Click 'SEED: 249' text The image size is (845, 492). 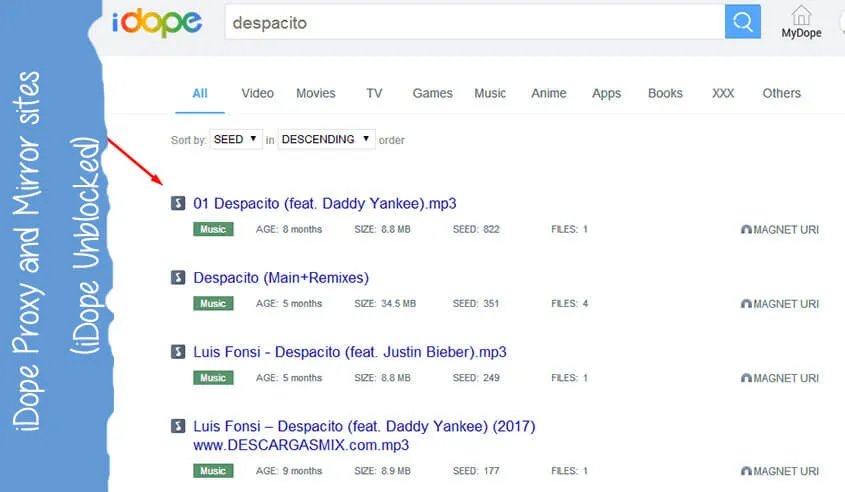tap(476, 378)
